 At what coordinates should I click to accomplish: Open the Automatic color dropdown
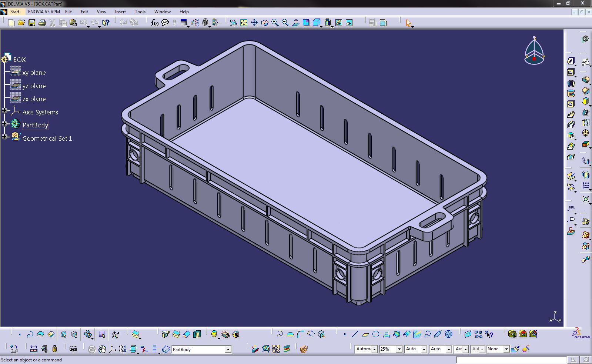pyautogui.click(x=375, y=349)
